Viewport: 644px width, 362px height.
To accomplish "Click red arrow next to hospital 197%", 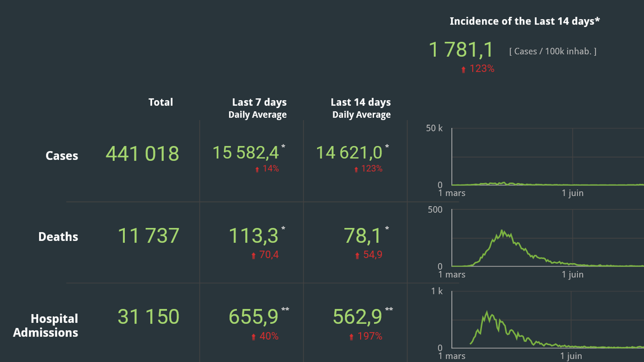I will click(x=351, y=337).
